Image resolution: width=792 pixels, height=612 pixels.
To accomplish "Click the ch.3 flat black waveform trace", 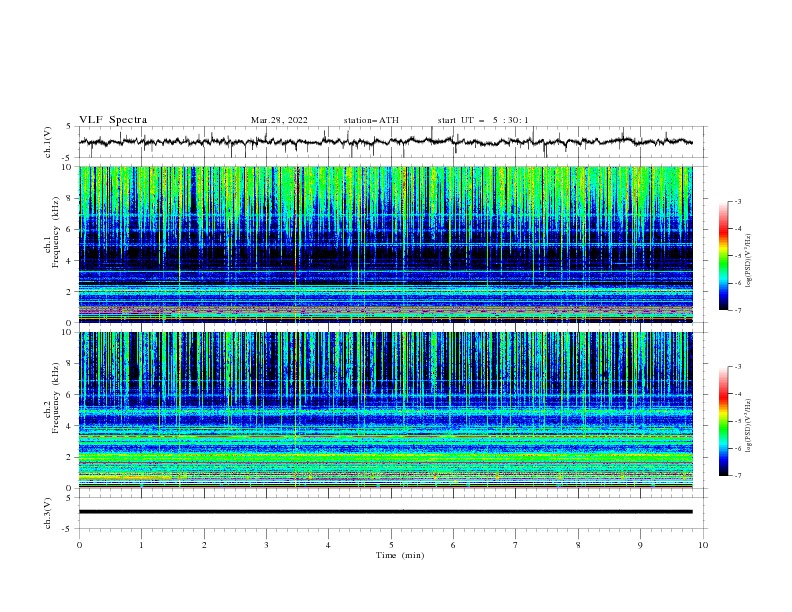I will click(x=385, y=512).
